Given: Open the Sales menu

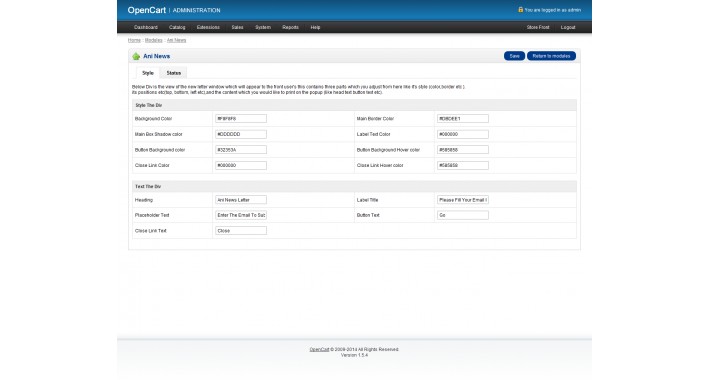Looking at the screenshot, I should (x=237, y=27).
